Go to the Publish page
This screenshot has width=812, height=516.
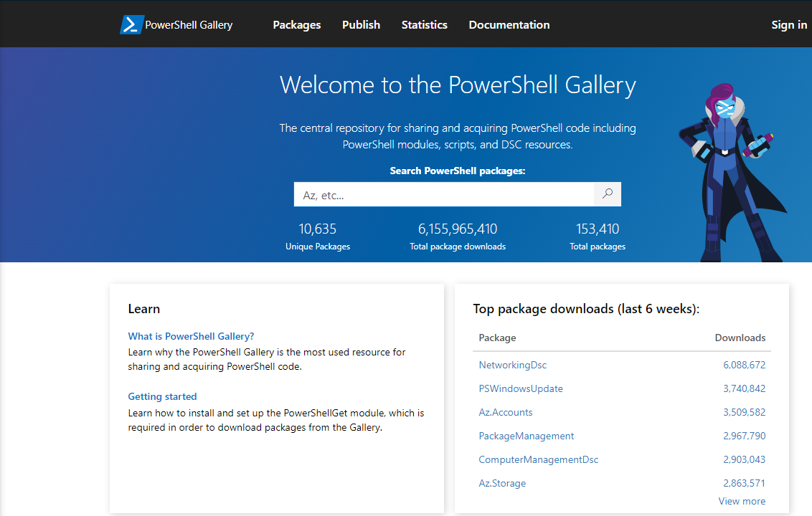[361, 25]
